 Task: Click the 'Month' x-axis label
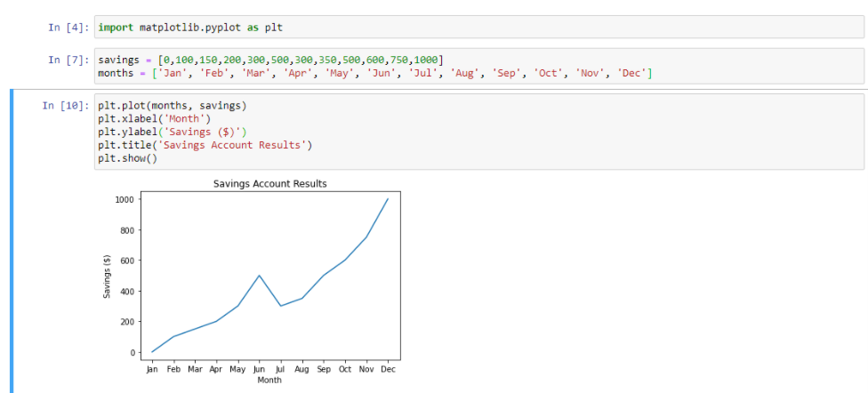pos(269,381)
